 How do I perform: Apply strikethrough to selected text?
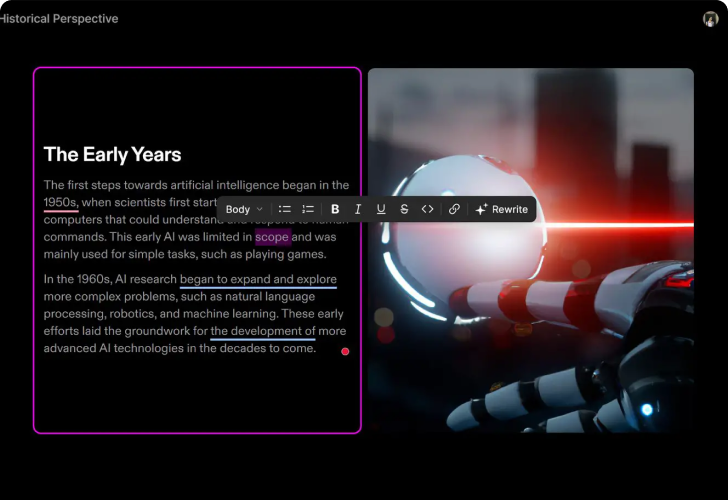(404, 209)
